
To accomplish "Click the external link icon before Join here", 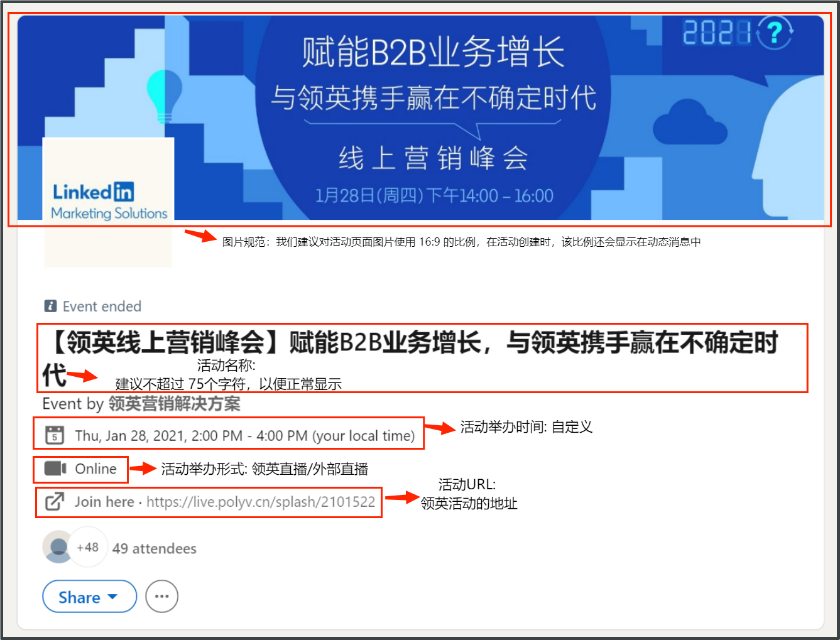I will [55, 502].
